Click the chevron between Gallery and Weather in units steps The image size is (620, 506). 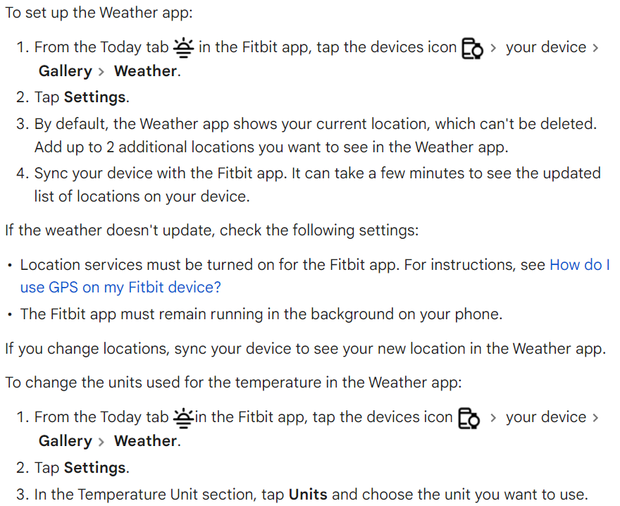[x=102, y=441]
